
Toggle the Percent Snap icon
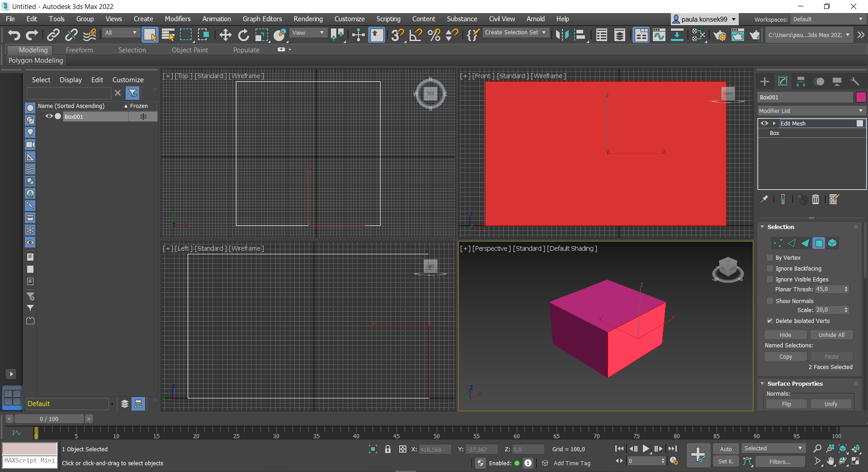[434, 35]
